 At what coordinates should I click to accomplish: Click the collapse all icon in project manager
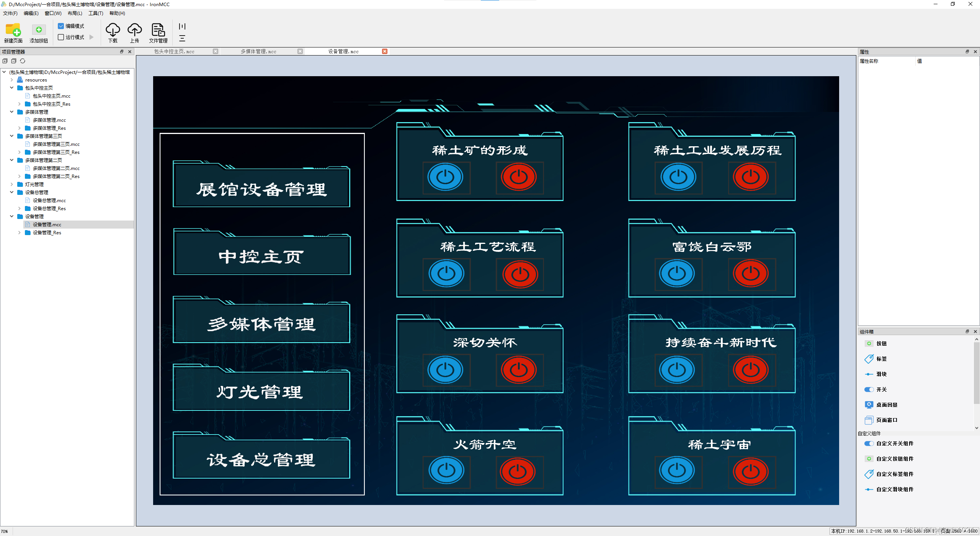14,61
